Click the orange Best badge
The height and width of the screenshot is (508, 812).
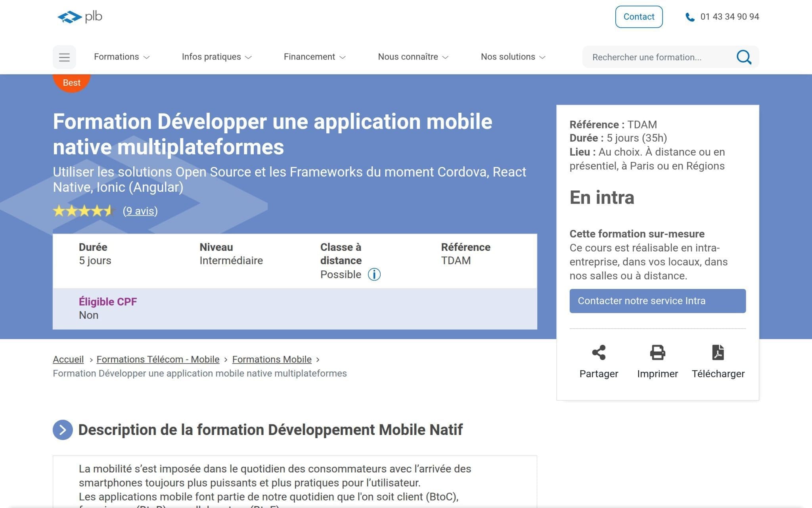72,83
